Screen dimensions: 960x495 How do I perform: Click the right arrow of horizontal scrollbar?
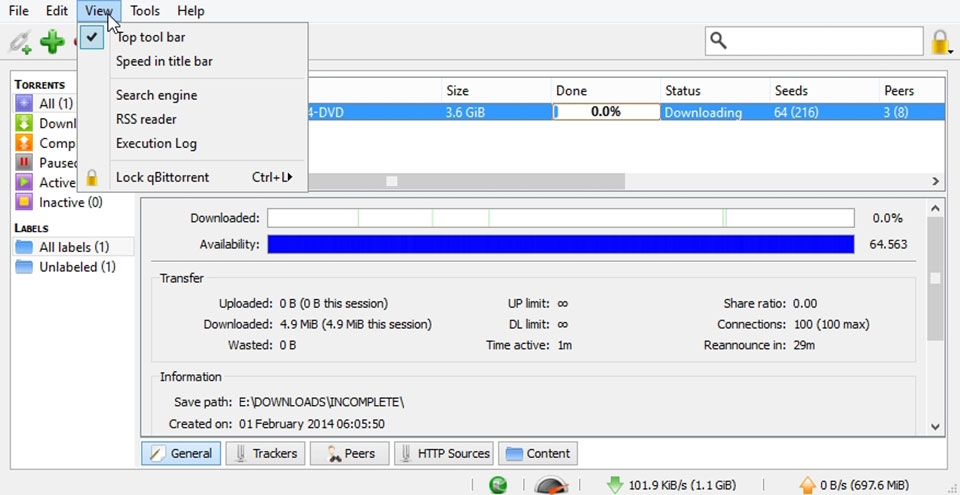936,181
